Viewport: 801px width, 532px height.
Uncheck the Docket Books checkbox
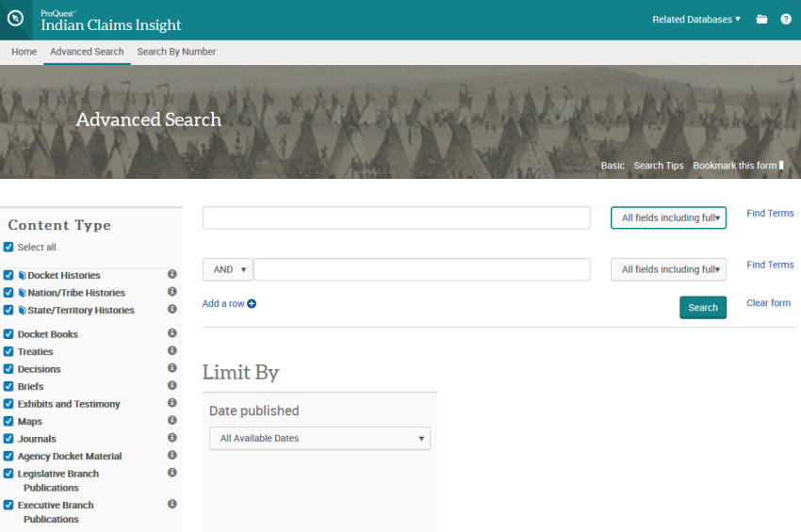tap(8, 334)
